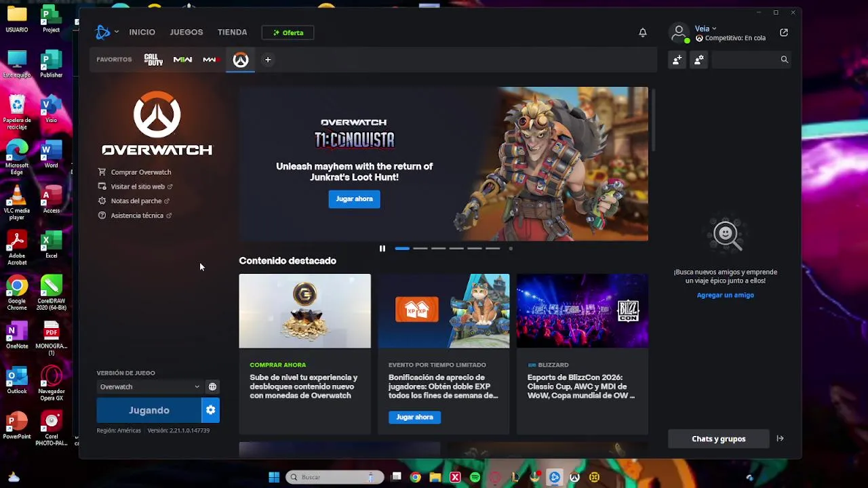Open the Overwatch coins card thumbnail
The width and height of the screenshot is (868, 488).
305,311
